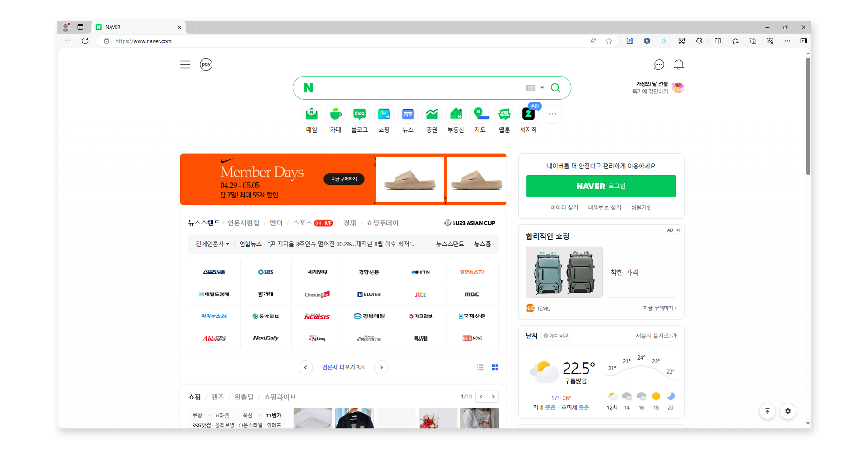Open the browser split screen icon
Viewport: 868px width, 470px height.
click(718, 41)
